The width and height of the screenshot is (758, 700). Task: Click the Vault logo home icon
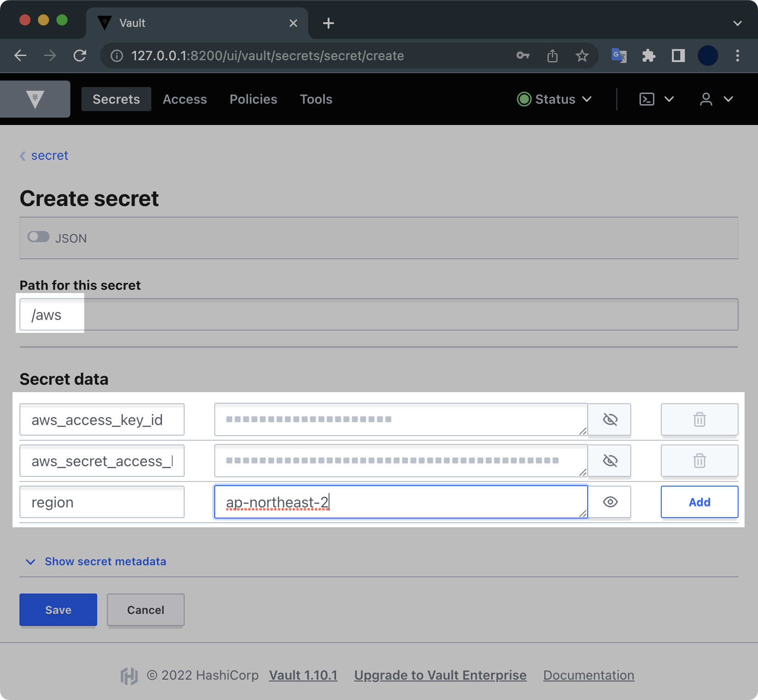click(x=35, y=99)
